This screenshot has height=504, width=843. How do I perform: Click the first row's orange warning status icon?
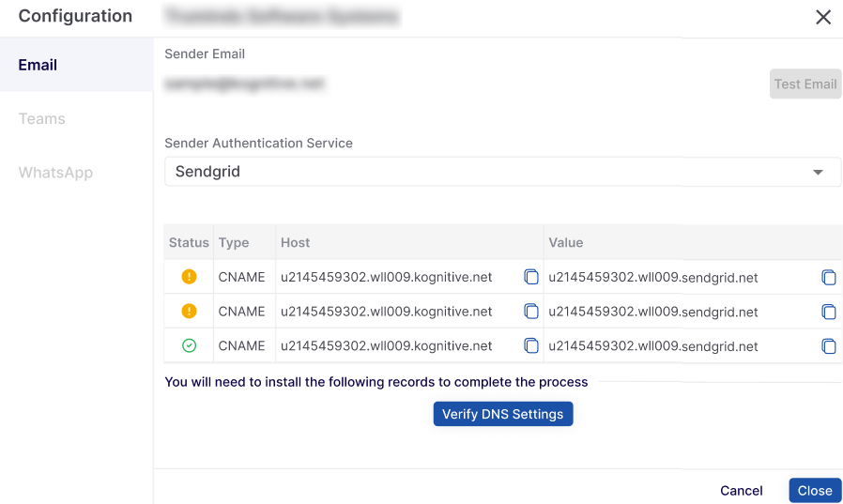coord(189,277)
